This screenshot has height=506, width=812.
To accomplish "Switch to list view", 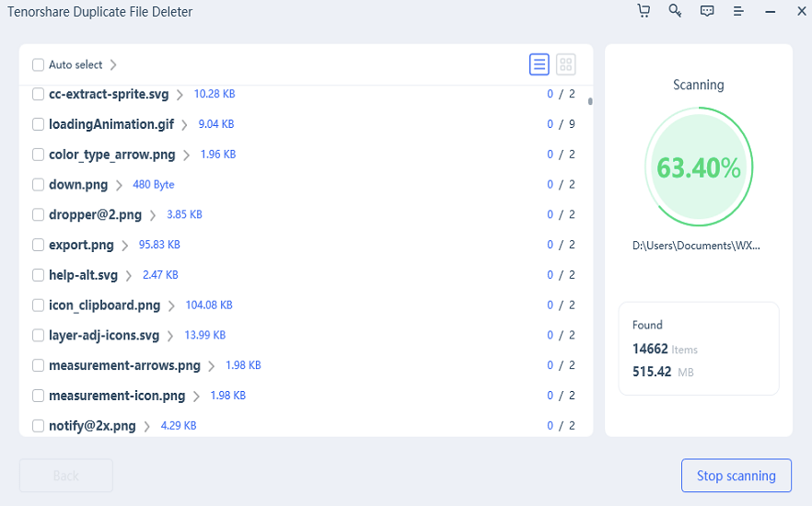I will 539,64.
